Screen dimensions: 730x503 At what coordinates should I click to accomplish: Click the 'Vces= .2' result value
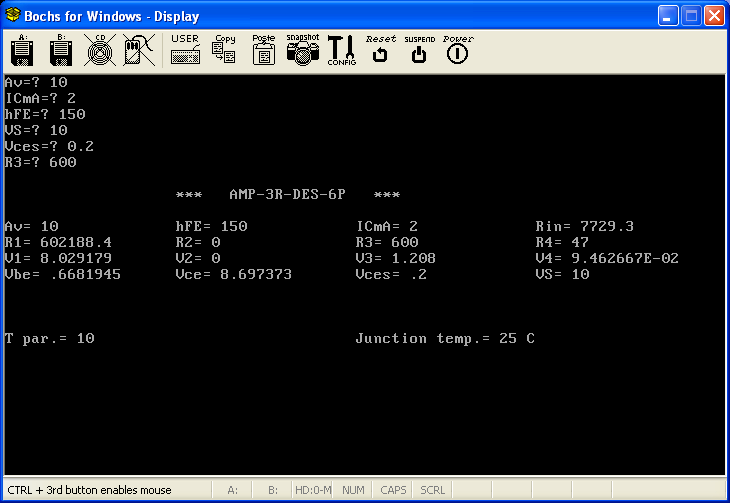391,274
